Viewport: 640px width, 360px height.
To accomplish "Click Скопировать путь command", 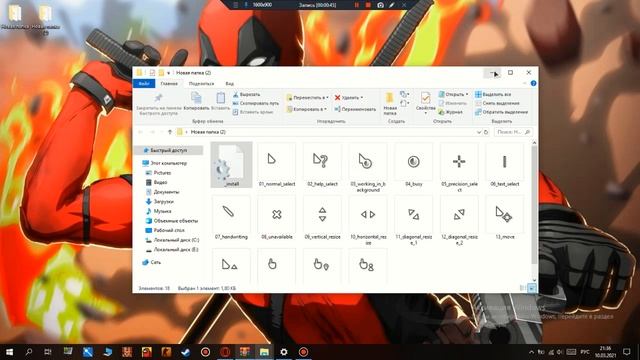I will [x=256, y=103].
